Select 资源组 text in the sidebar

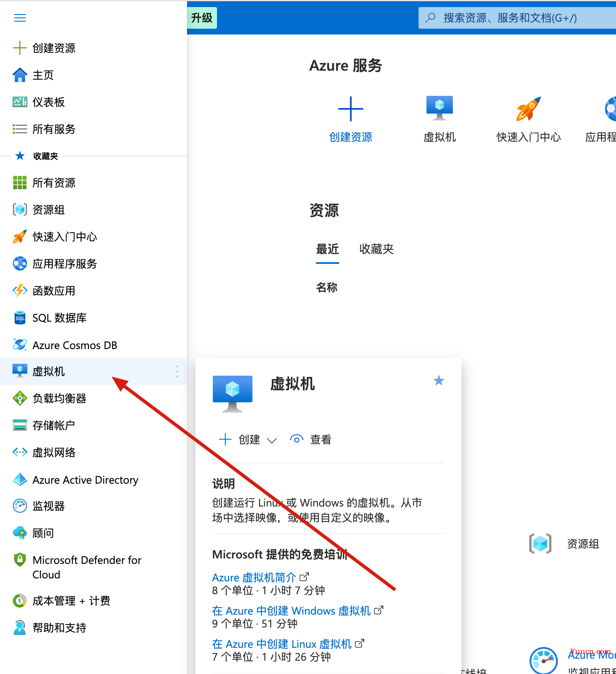coord(49,209)
